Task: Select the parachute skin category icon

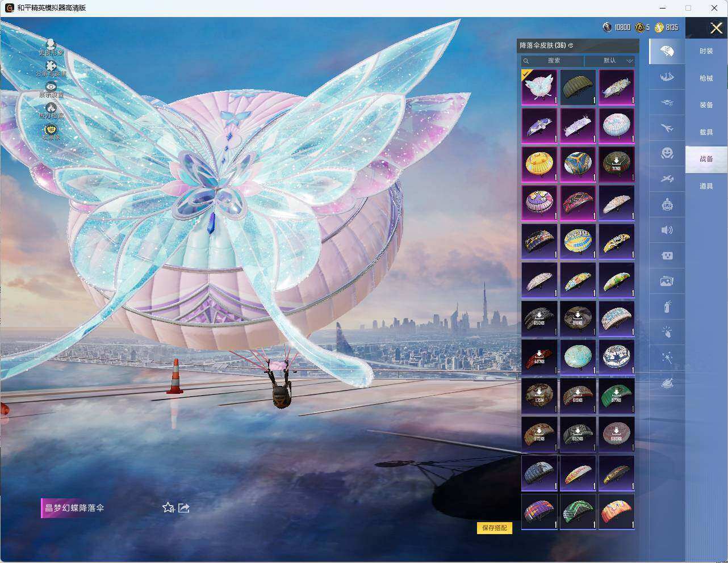Action: pos(667,52)
